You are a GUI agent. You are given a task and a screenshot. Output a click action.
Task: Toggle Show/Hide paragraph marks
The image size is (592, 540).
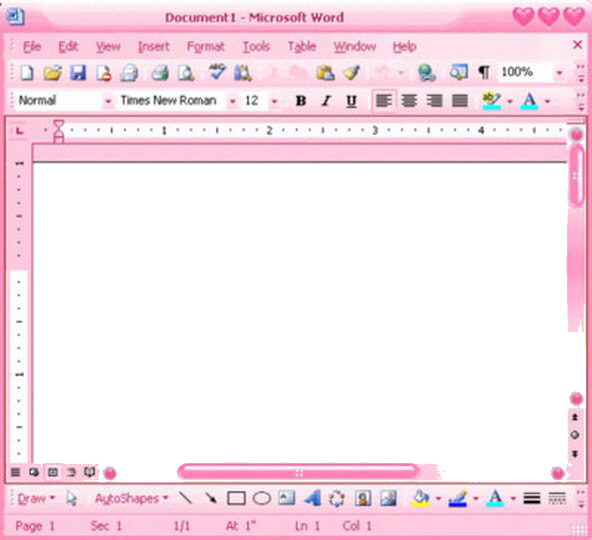(484, 72)
